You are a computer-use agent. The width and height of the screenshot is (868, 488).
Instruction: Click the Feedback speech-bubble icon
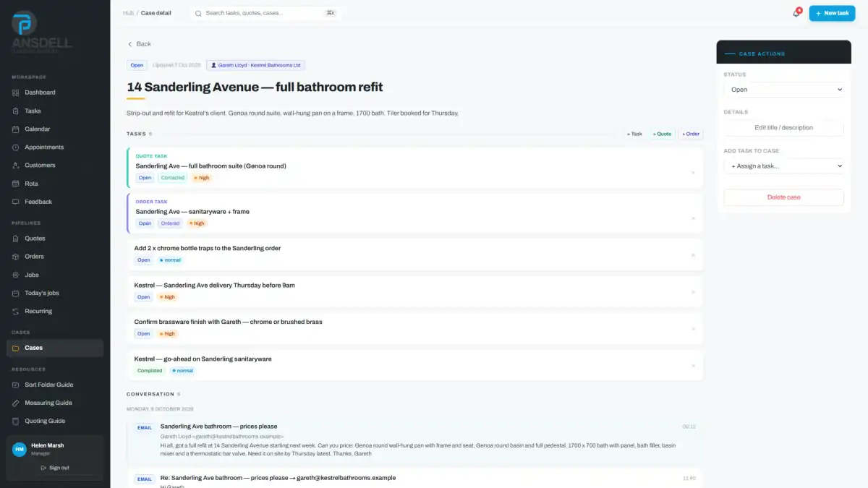pyautogui.click(x=16, y=202)
